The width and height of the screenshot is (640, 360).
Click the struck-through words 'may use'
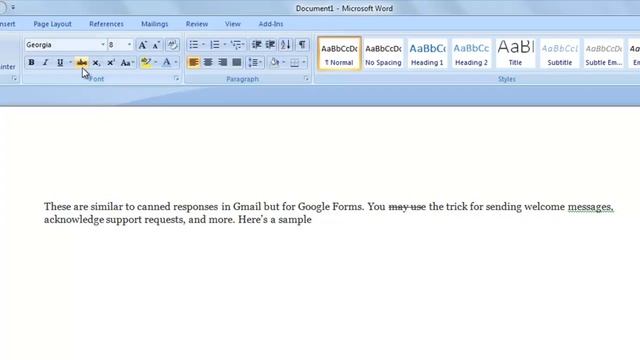tap(407, 207)
